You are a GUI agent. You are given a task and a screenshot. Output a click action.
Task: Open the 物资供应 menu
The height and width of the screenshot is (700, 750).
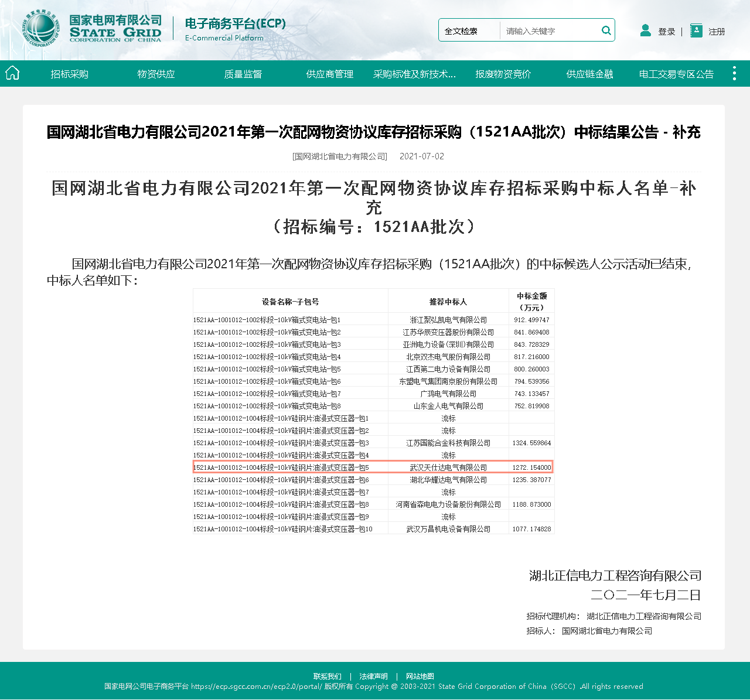tap(156, 74)
